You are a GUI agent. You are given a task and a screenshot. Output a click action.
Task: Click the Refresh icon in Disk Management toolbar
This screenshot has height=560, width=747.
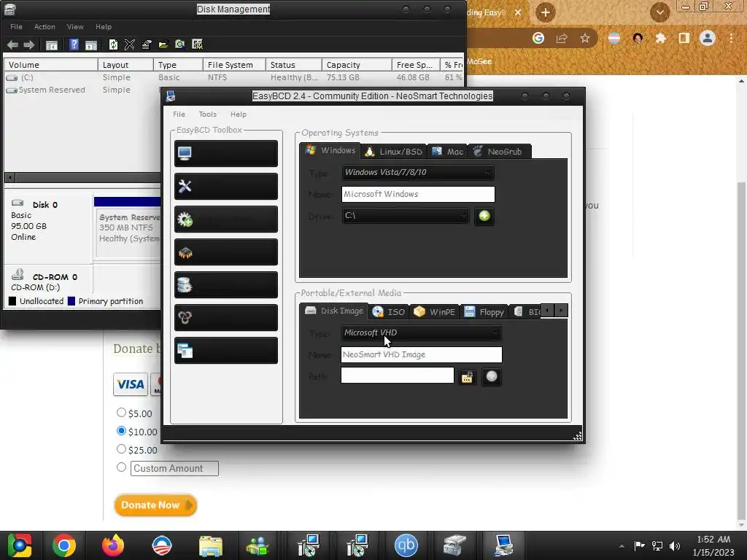click(113, 44)
